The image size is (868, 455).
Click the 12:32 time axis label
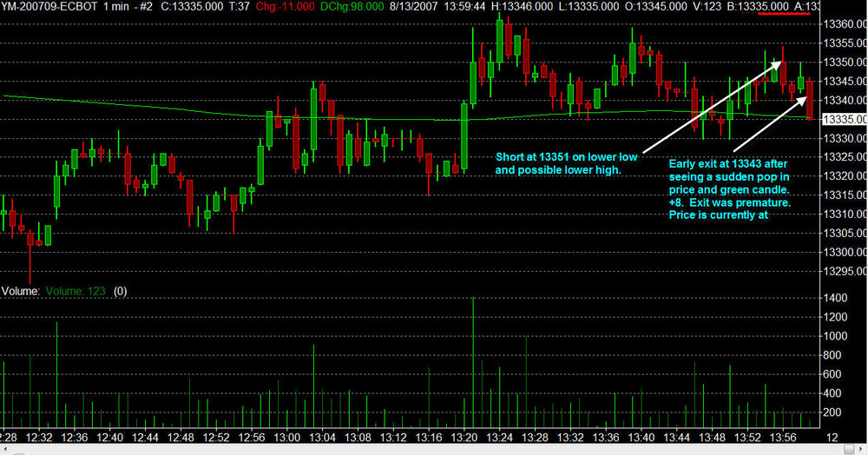click(x=39, y=438)
